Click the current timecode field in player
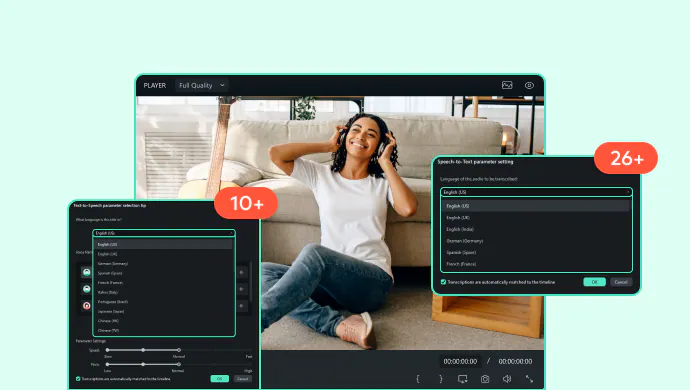The width and height of the screenshot is (690, 390). 460,361
